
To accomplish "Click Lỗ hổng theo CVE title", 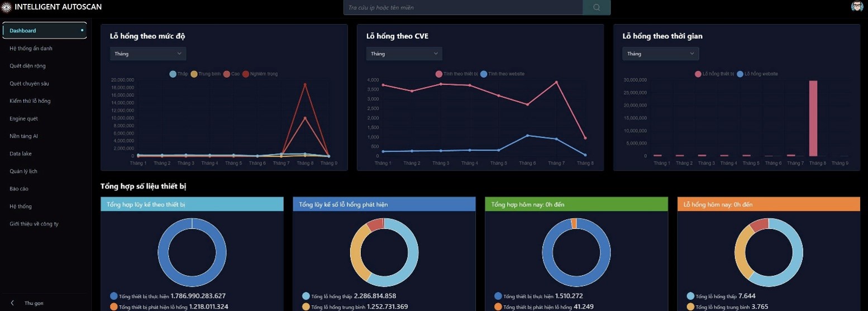I will tap(398, 36).
